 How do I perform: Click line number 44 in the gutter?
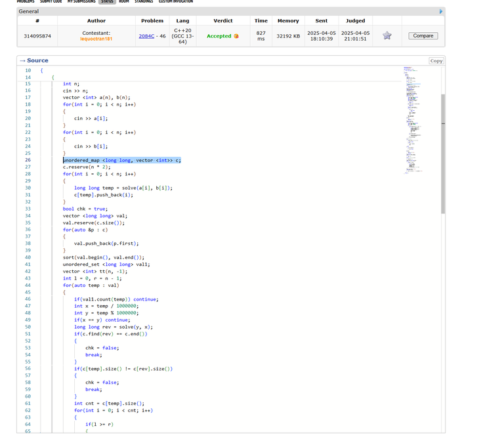[28, 285]
